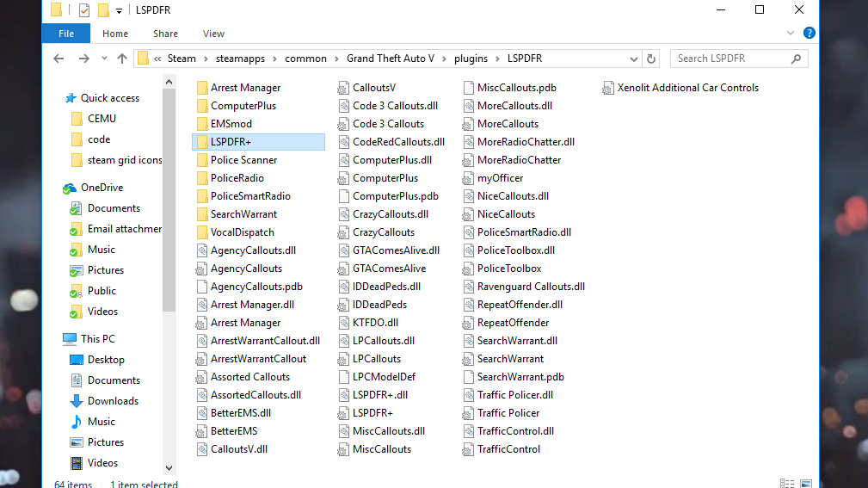The image size is (868, 488).
Task: Select AgencyCallouts.pdb file icon
Action: click(202, 287)
